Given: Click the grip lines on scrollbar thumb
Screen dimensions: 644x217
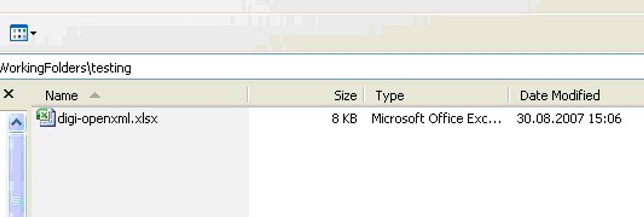Looking at the screenshot, I should (16, 202).
